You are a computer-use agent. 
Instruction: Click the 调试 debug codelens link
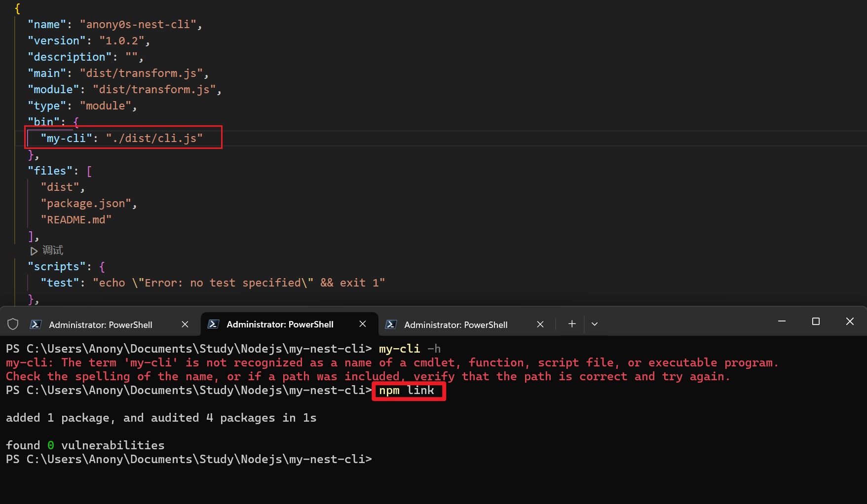tap(53, 251)
